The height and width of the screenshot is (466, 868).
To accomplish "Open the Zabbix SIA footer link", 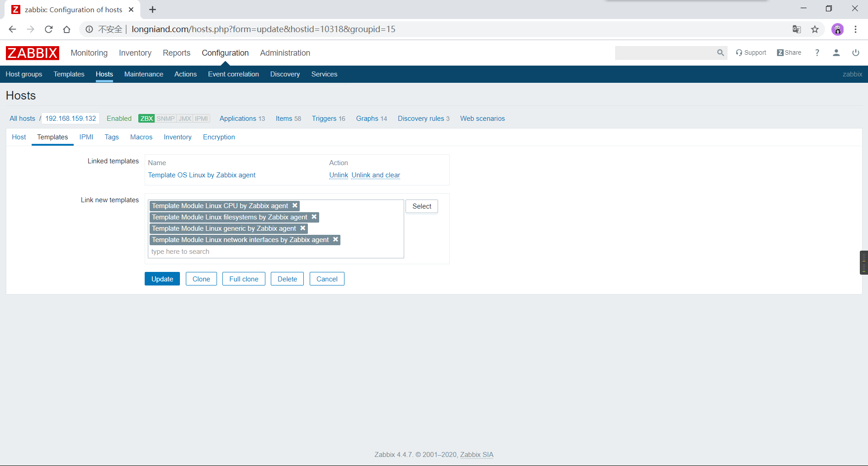I will pos(476,455).
